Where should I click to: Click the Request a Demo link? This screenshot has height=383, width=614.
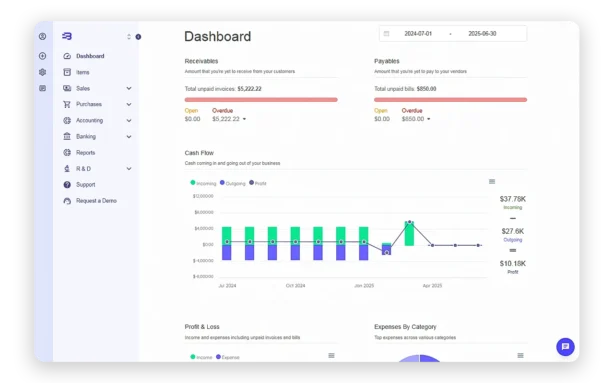click(x=96, y=201)
